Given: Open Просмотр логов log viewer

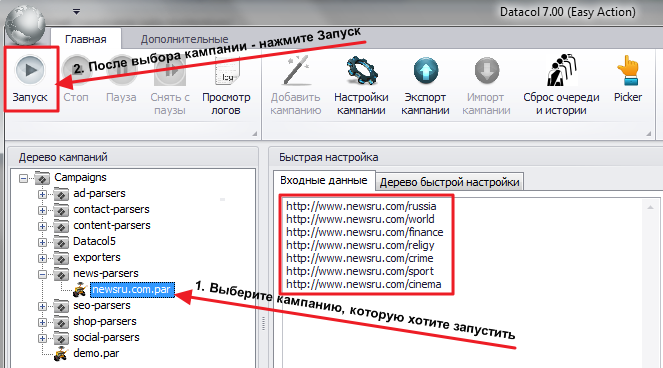Looking at the screenshot, I should pyautogui.click(x=227, y=70).
